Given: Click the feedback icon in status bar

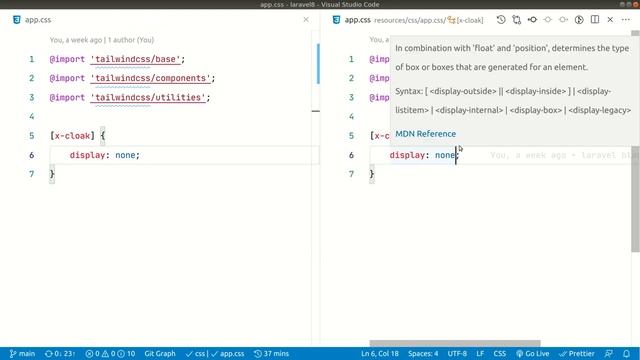Looking at the screenshot, I should (608, 353).
